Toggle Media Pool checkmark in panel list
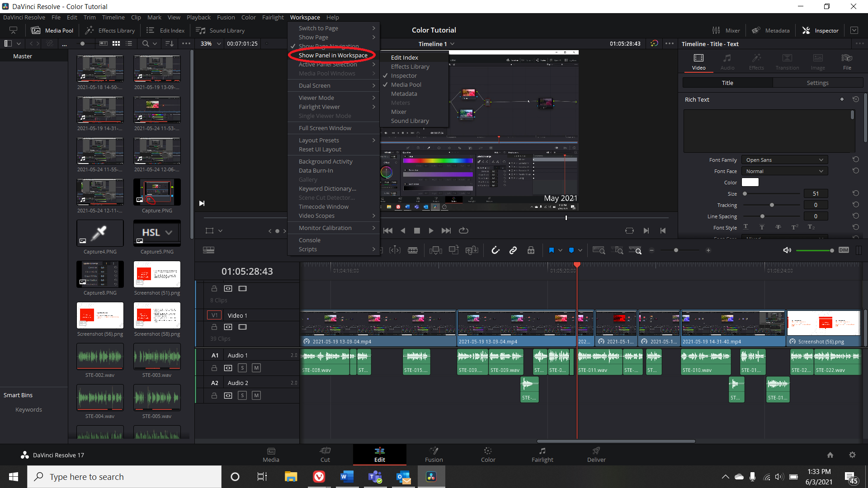 pos(406,84)
